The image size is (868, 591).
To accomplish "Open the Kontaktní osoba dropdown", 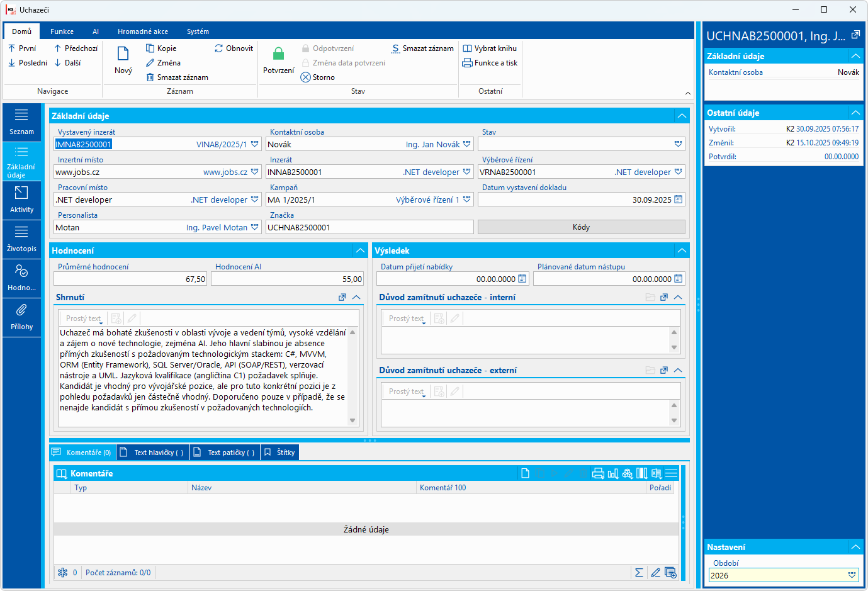I will (467, 144).
